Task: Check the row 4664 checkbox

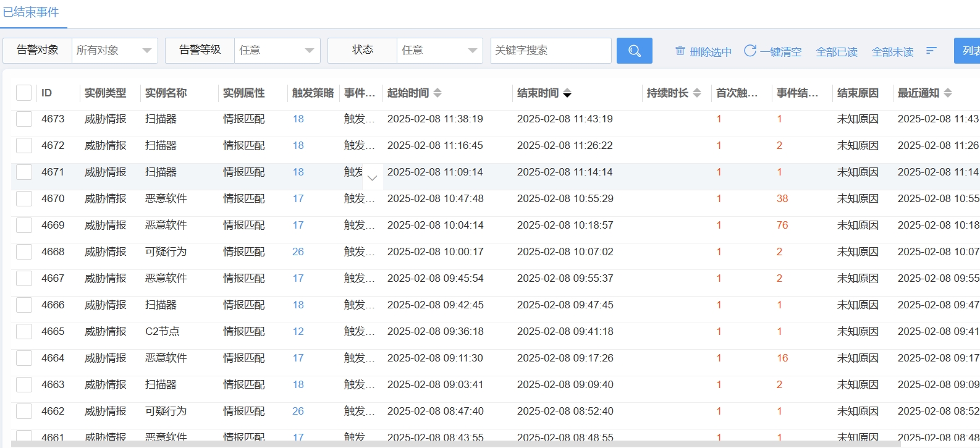Action: coord(24,358)
